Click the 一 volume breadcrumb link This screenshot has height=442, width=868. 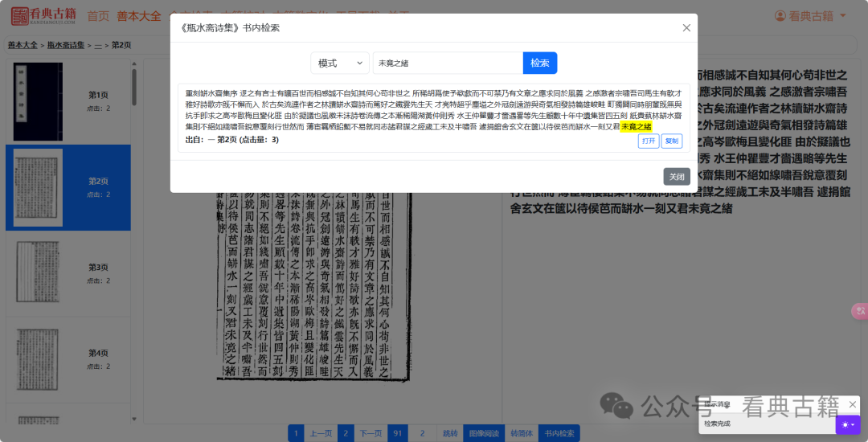click(x=98, y=45)
